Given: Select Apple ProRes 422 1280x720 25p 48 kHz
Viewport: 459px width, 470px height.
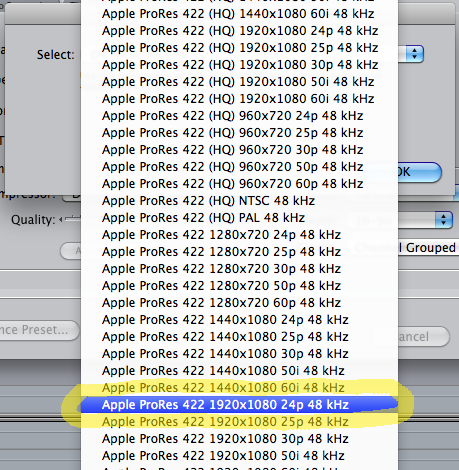Looking at the screenshot, I should pyautogui.click(x=239, y=252).
